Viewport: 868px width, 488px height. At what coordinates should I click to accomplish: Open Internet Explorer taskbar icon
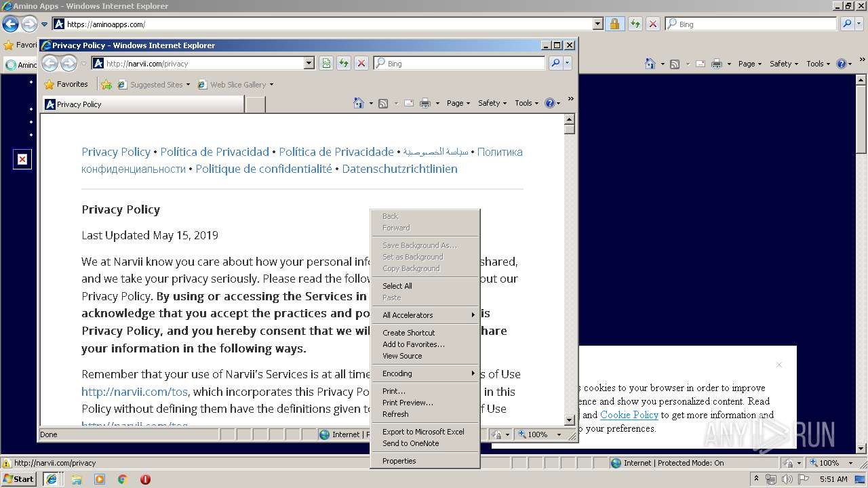52,479
